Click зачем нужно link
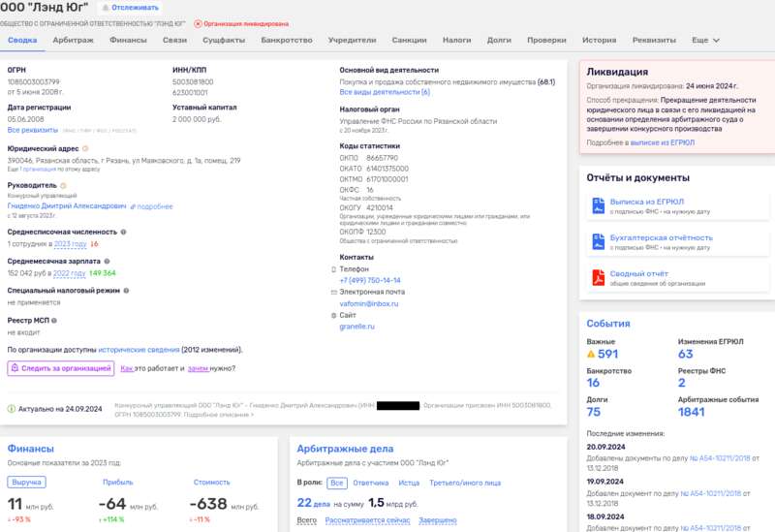This screenshot has height=532, width=775. [x=199, y=368]
